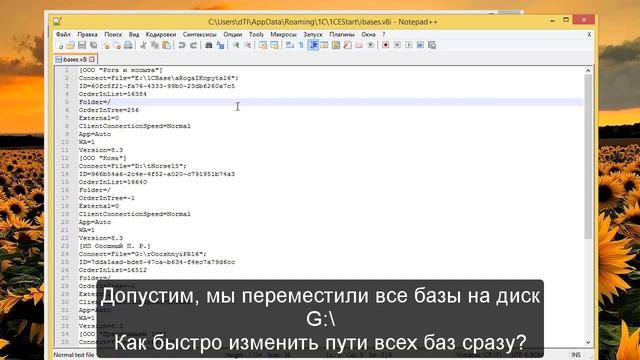Stop macro recording toolbar icon
The image size is (640, 360).
tap(397, 45)
